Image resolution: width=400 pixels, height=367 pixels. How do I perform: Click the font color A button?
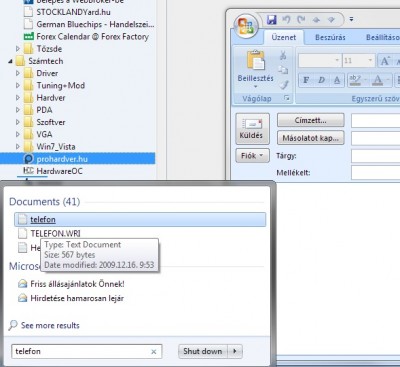[378, 80]
